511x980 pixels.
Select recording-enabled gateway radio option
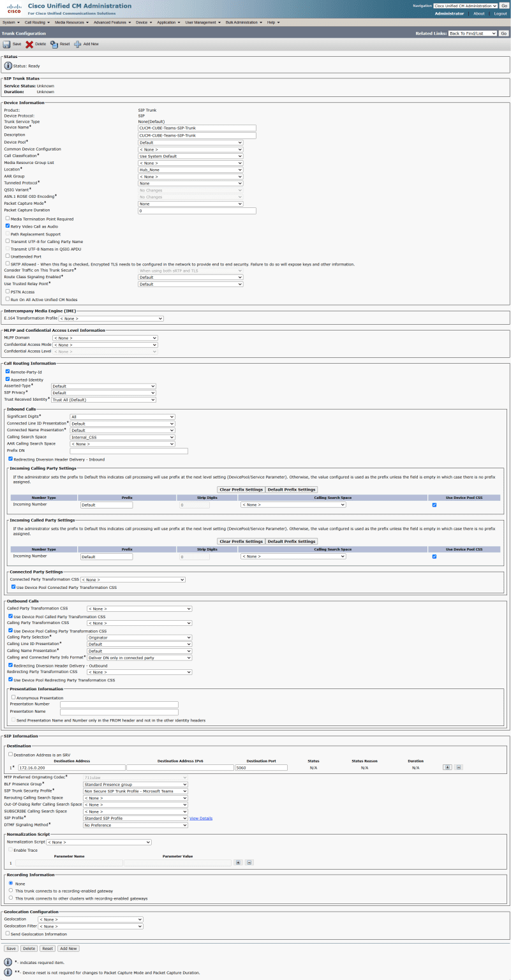(x=11, y=890)
